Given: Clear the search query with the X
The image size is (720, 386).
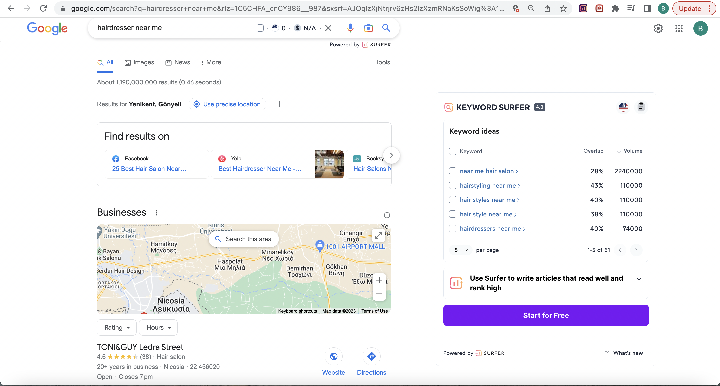Looking at the screenshot, I should (x=328, y=28).
